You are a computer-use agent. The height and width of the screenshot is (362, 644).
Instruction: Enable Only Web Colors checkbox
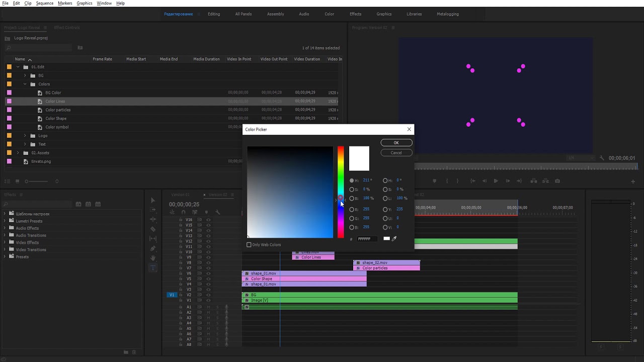click(249, 245)
